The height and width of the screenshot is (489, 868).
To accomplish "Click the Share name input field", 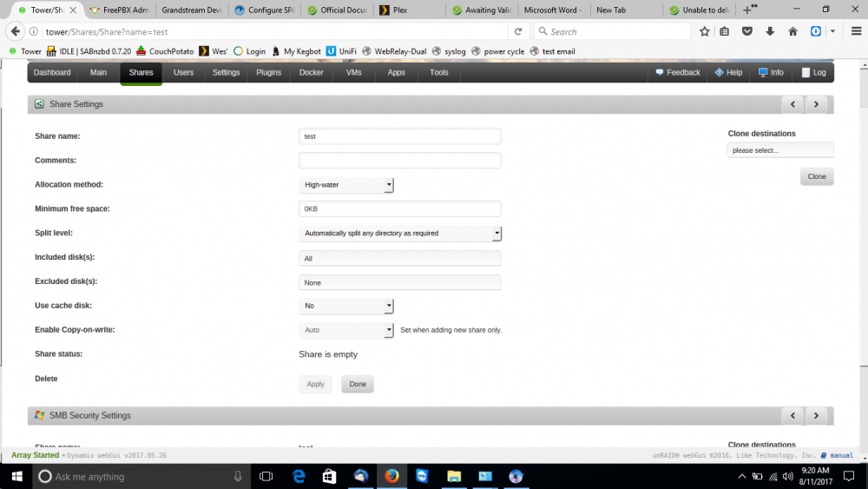I will pyautogui.click(x=399, y=136).
